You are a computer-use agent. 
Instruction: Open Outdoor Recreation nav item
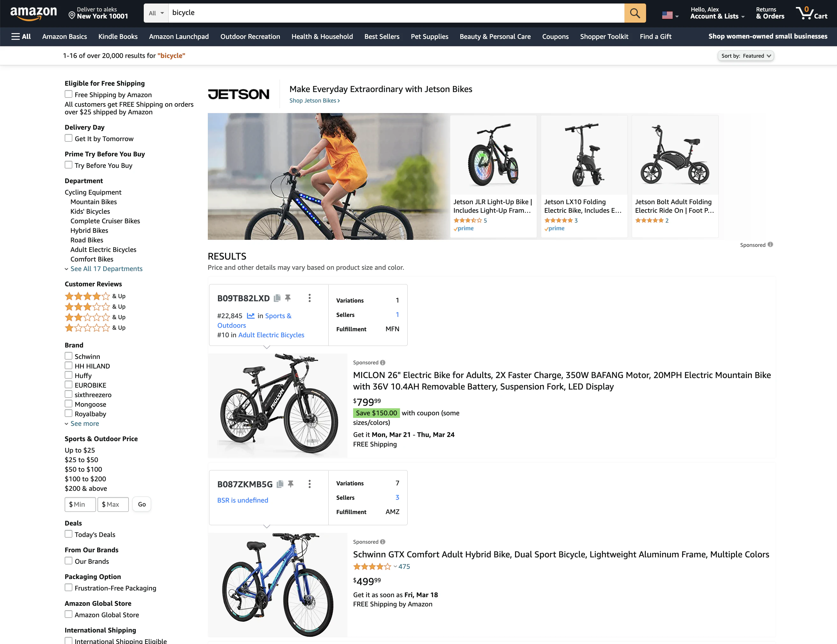tap(250, 36)
